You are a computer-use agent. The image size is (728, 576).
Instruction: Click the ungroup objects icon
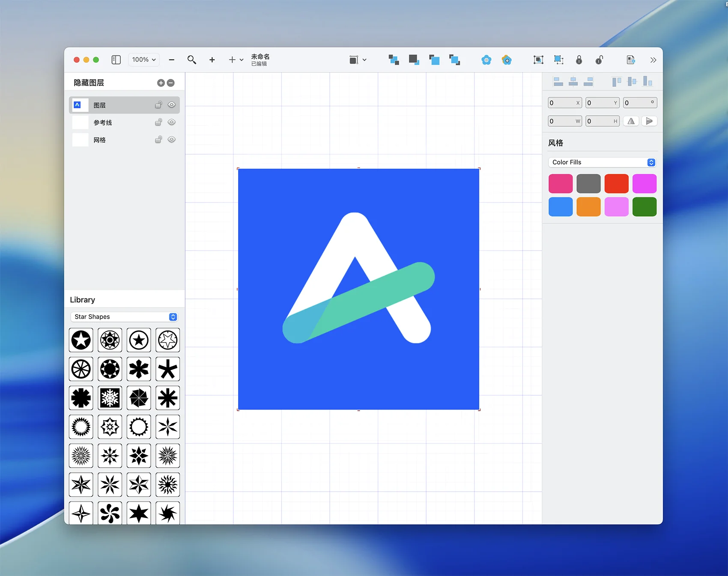pos(559,60)
